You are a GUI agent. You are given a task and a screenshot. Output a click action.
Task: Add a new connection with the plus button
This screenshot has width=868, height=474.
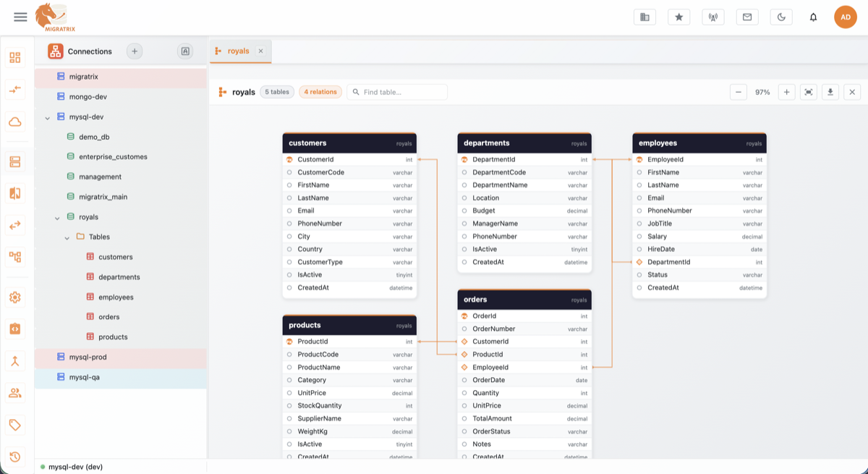[135, 51]
